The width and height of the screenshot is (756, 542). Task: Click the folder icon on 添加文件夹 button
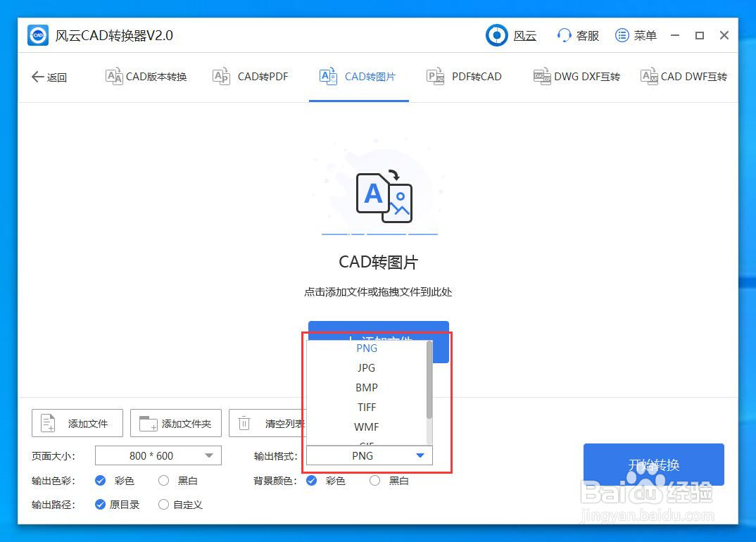click(x=147, y=423)
